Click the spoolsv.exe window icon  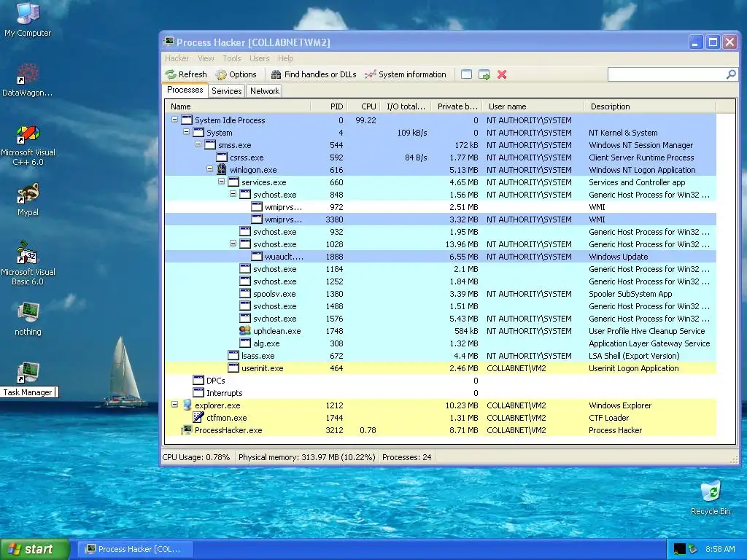click(245, 293)
